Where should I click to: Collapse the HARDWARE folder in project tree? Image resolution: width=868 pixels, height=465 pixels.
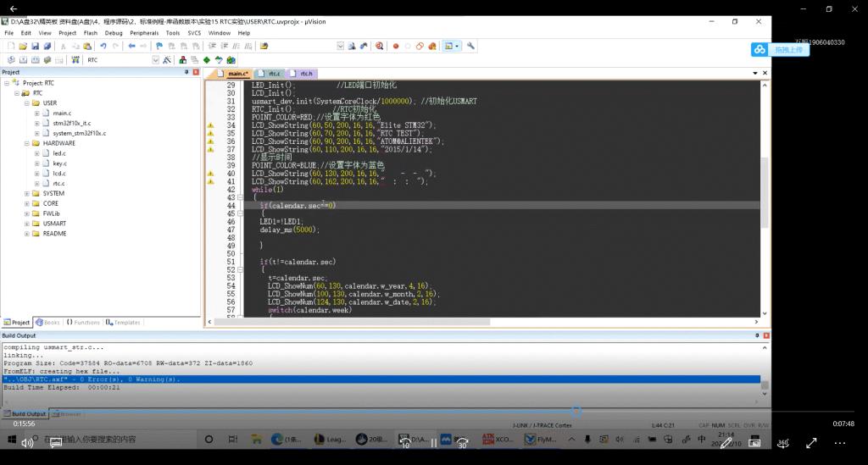click(x=27, y=143)
